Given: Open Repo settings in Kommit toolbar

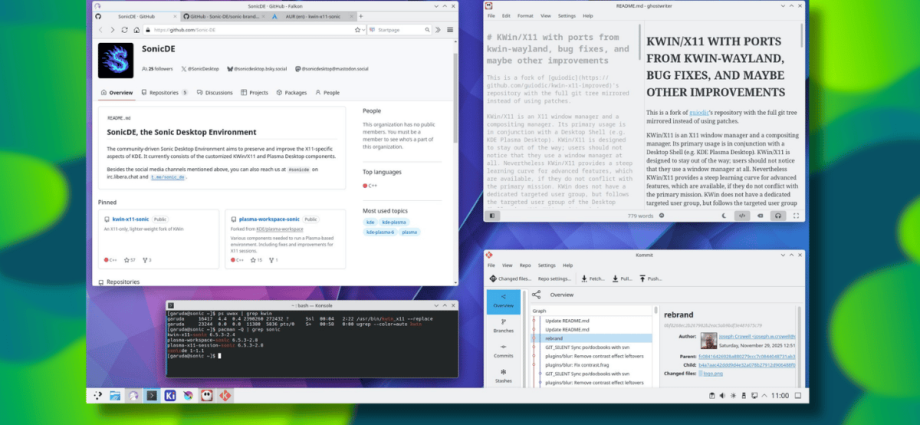Looking at the screenshot, I should tap(554, 279).
